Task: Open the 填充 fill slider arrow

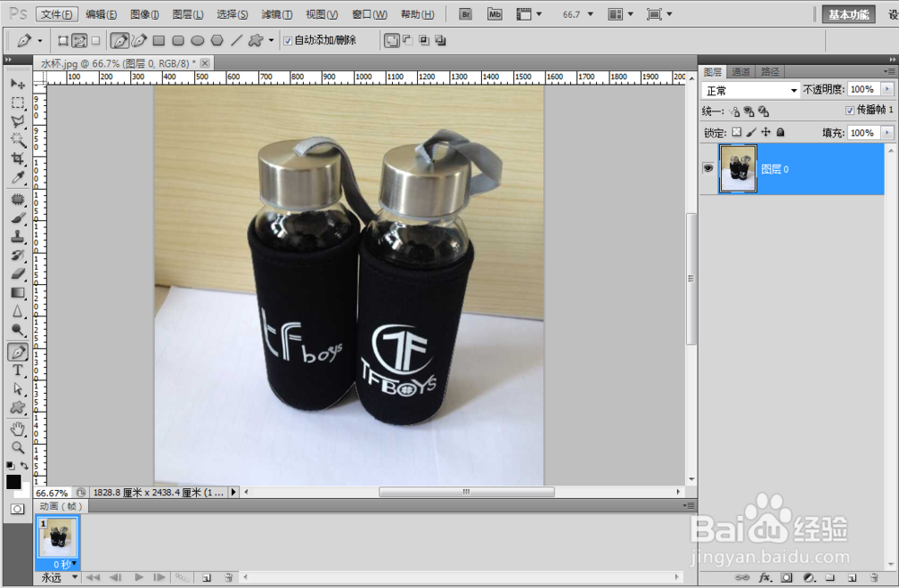Action: point(887,132)
